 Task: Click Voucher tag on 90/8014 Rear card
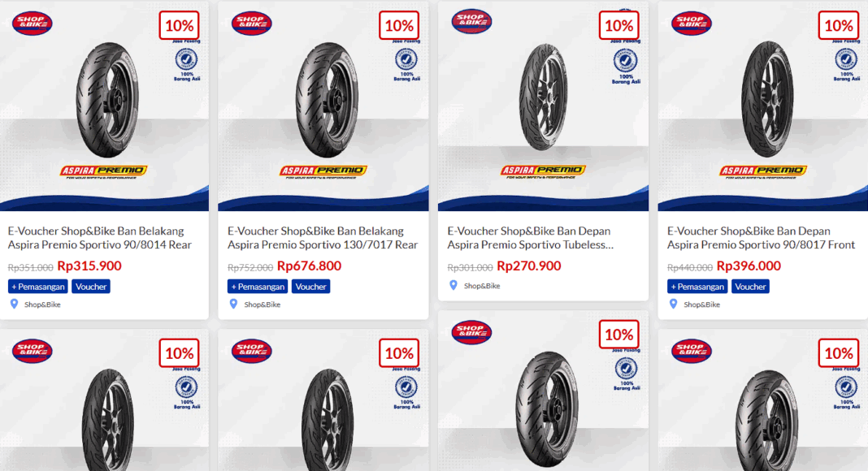click(x=91, y=287)
